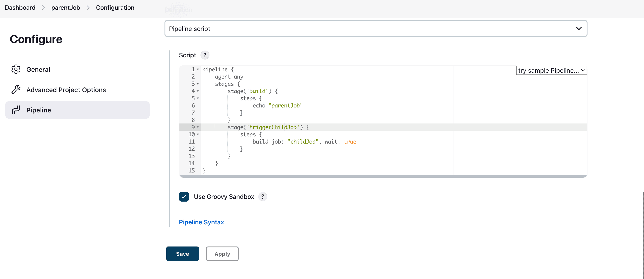
Task: Open the Pipeline Syntax link
Action: pyautogui.click(x=201, y=222)
